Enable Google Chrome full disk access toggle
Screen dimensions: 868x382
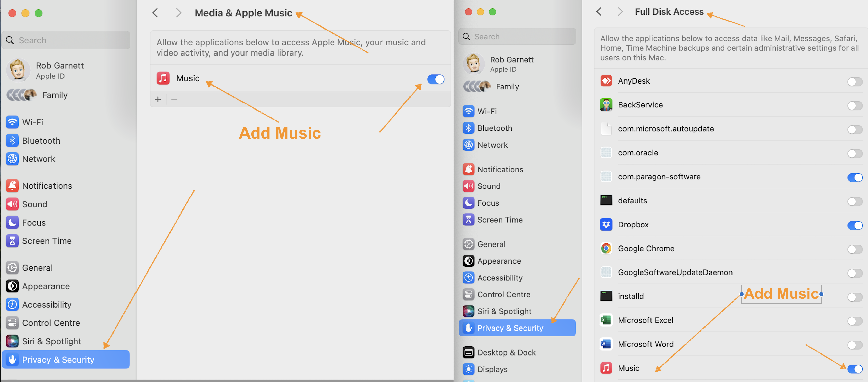(x=855, y=249)
